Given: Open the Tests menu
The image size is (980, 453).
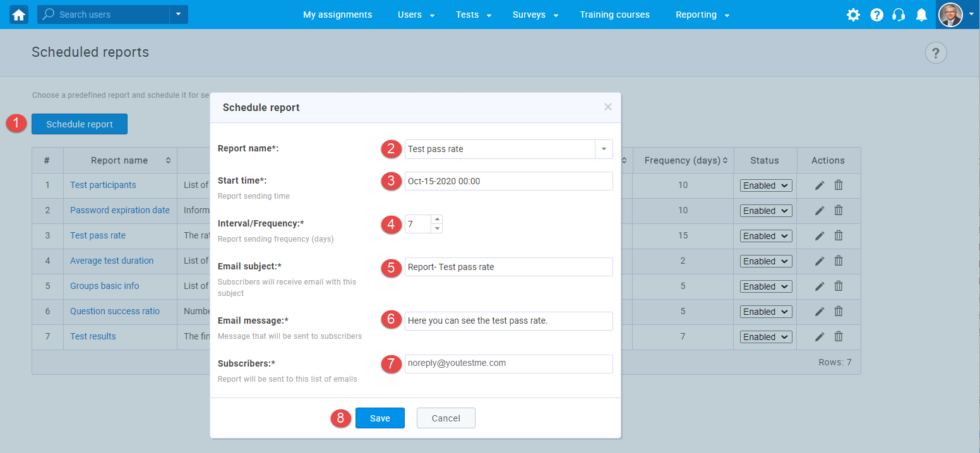Looking at the screenshot, I should (x=467, y=14).
